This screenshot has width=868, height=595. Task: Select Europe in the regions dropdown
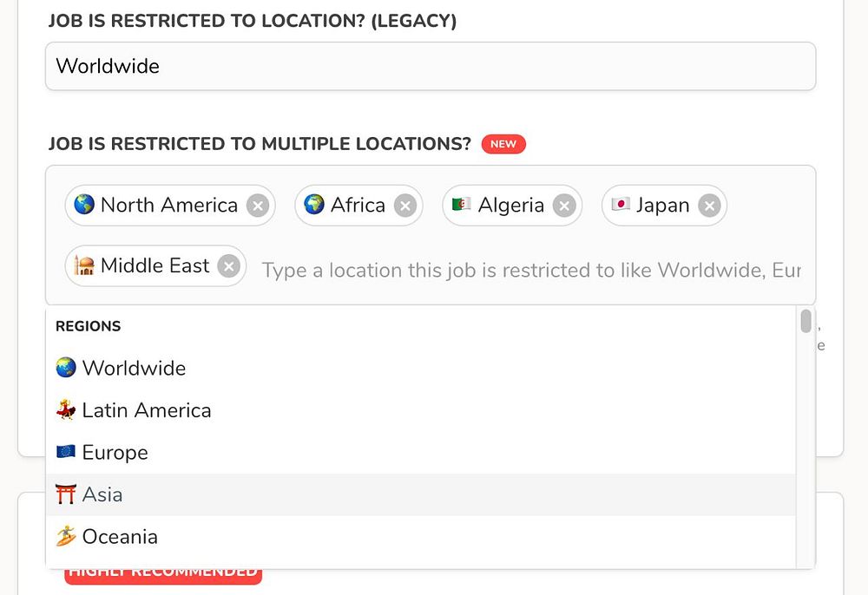pos(115,453)
